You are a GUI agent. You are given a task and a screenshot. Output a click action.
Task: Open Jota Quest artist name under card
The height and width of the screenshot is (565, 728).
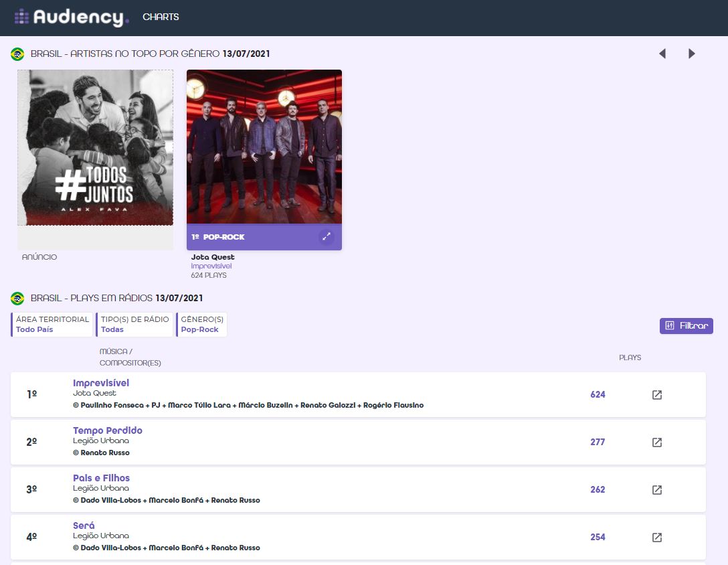click(x=213, y=257)
